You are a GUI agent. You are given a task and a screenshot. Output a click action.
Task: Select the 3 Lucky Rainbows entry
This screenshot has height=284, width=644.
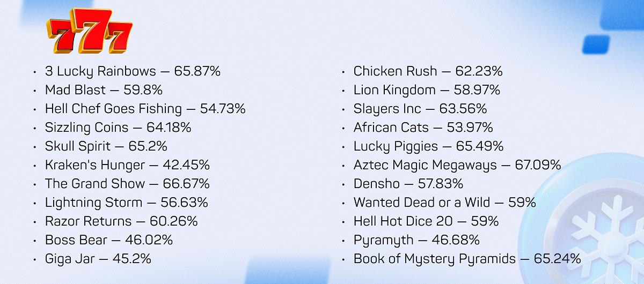click(x=133, y=71)
